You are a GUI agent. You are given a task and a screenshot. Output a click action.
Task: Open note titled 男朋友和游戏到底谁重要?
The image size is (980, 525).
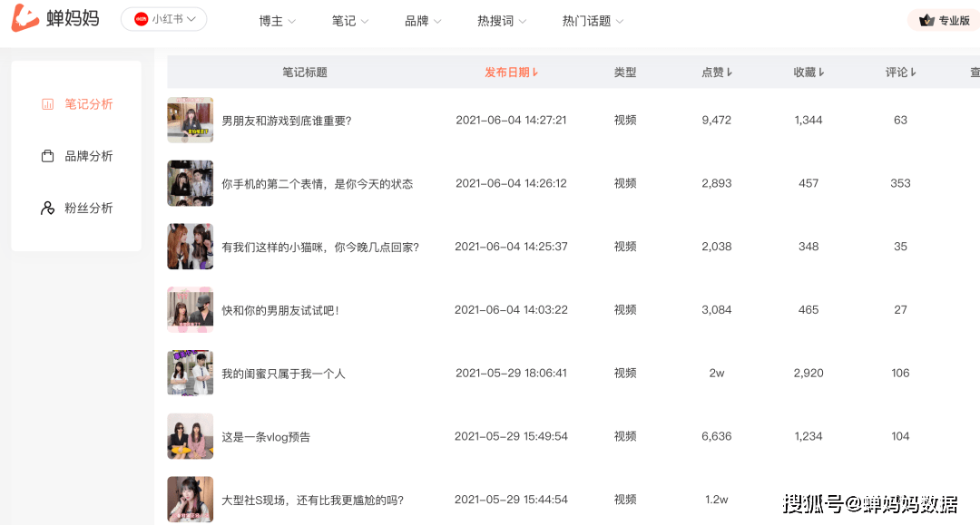(x=286, y=121)
